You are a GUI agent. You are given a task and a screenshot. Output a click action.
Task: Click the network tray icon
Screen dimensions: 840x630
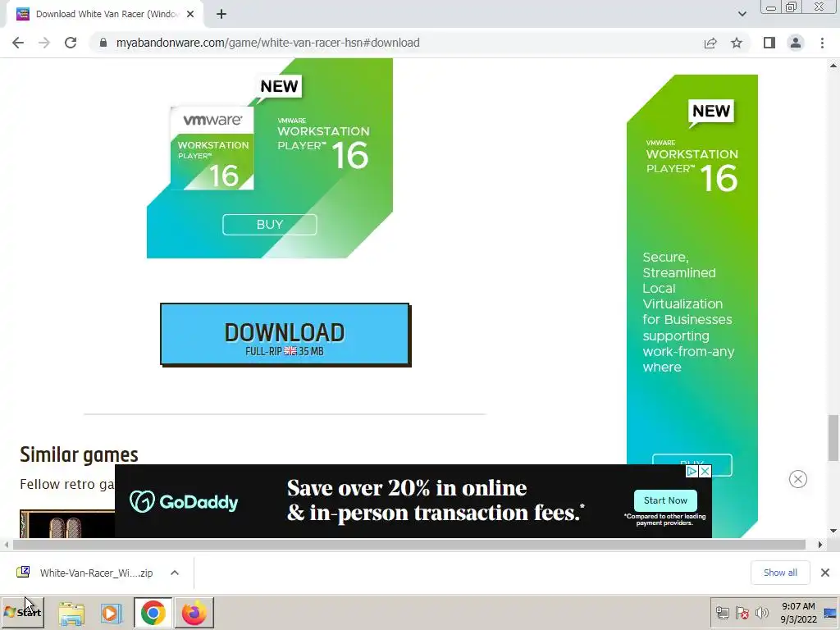tap(722, 613)
